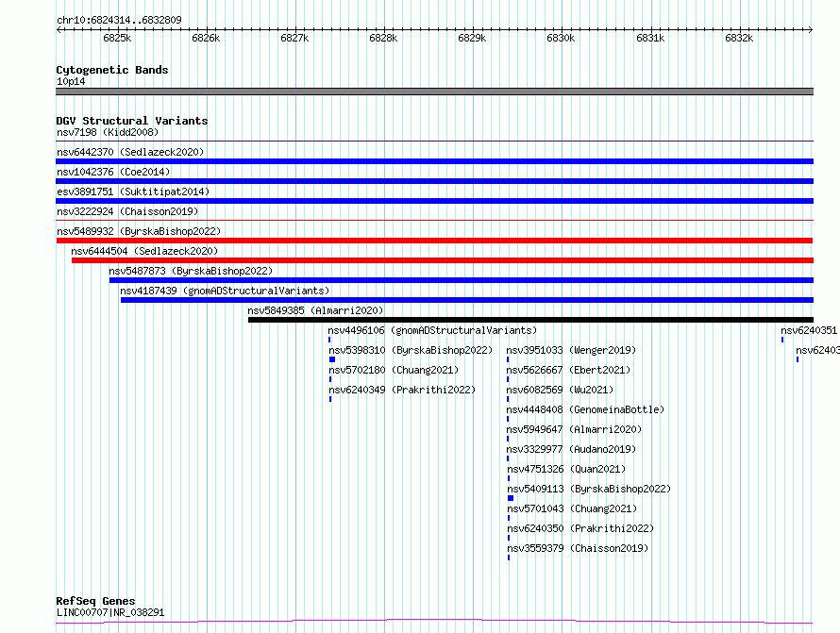Open nsv4751326 (Quan2021) label
The image size is (840, 633).
click(566, 469)
